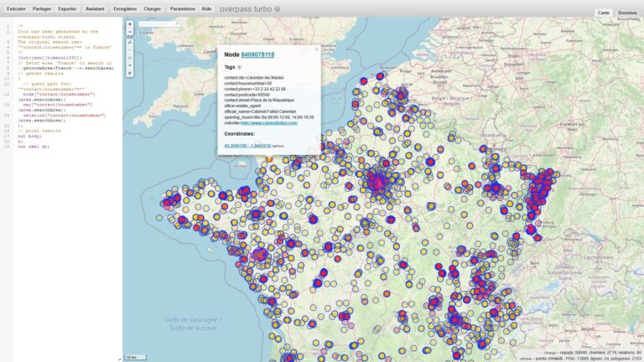This screenshot has width=644, height=362.
Task: Select the office=estate_agent tag
Action: click(242, 106)
